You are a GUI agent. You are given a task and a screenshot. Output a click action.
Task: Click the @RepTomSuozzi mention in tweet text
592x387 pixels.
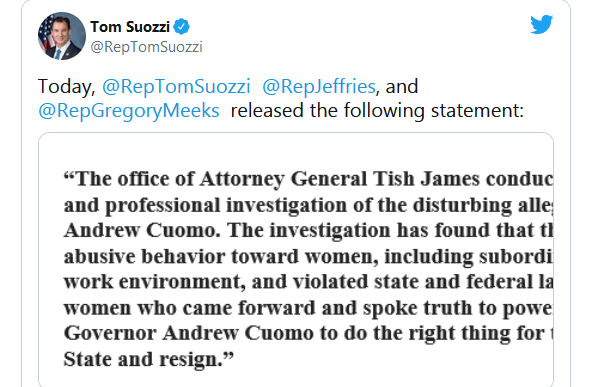pyautogui.click(x=176, y=86)
